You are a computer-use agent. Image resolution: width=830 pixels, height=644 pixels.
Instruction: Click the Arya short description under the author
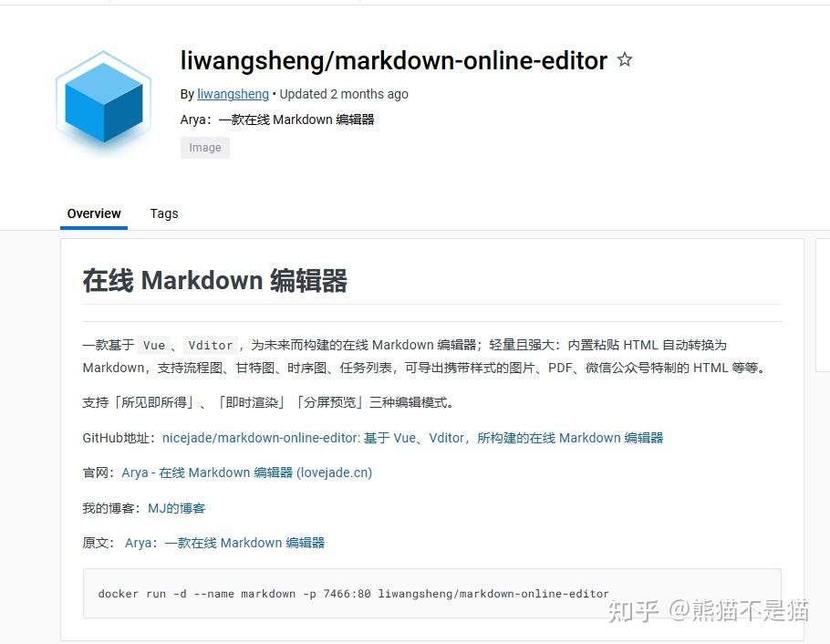pos(277,119)
